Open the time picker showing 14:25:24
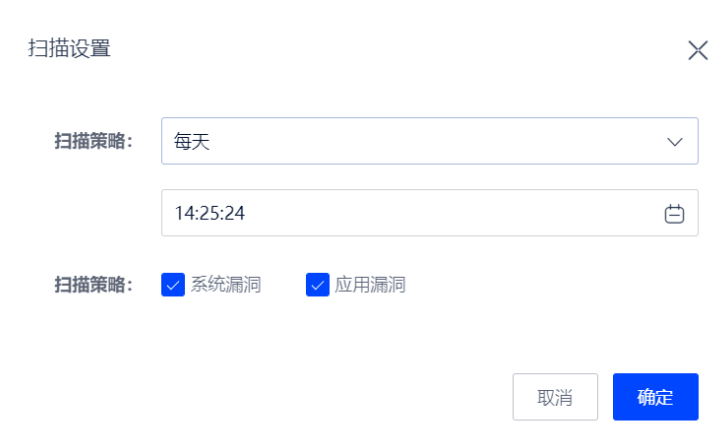Viewport: 726px width, 434px height. [x=430, y=213]
